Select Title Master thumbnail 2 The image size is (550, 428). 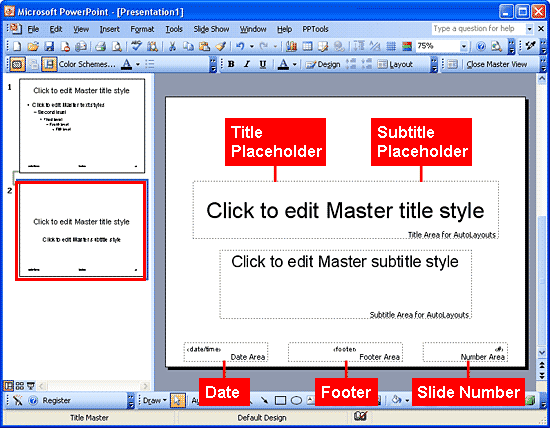tap(81, 230)
